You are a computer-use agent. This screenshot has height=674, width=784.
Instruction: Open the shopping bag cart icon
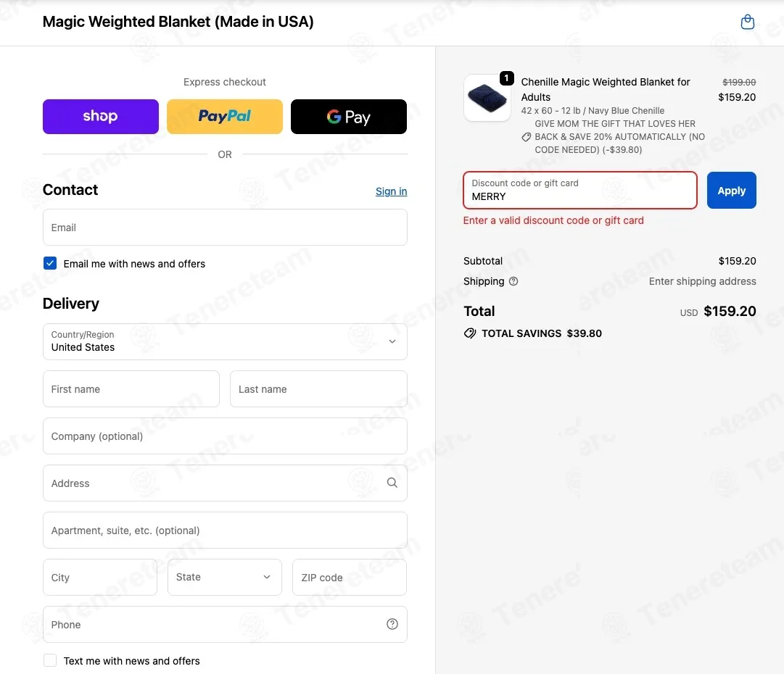coord(747,22)
